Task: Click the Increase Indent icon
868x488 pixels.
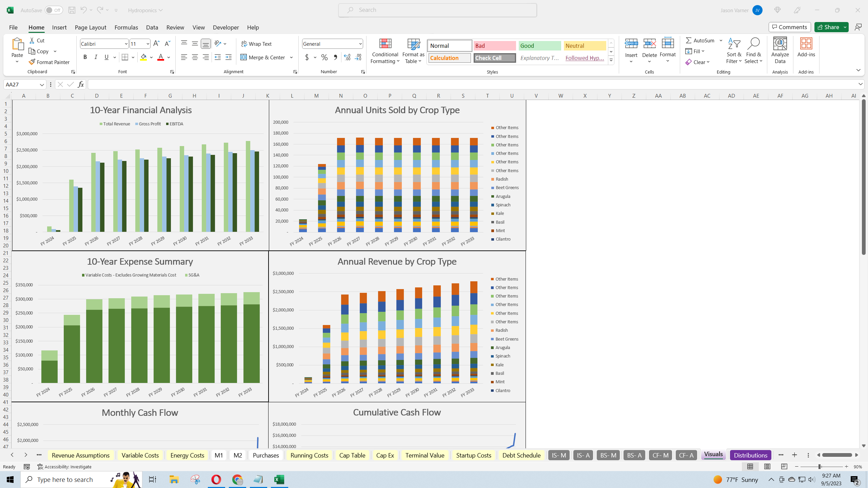Action: pyautogui.click(x=229, y=57)
